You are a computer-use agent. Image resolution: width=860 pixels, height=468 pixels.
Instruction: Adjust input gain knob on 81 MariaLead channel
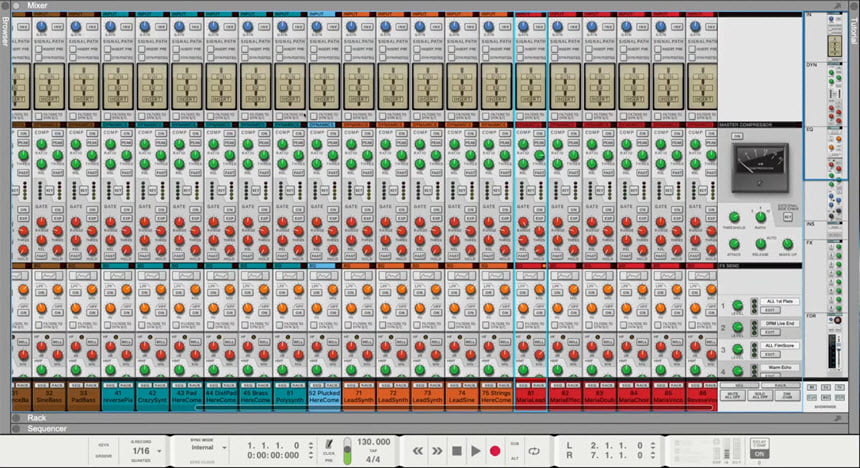(523, 26)
